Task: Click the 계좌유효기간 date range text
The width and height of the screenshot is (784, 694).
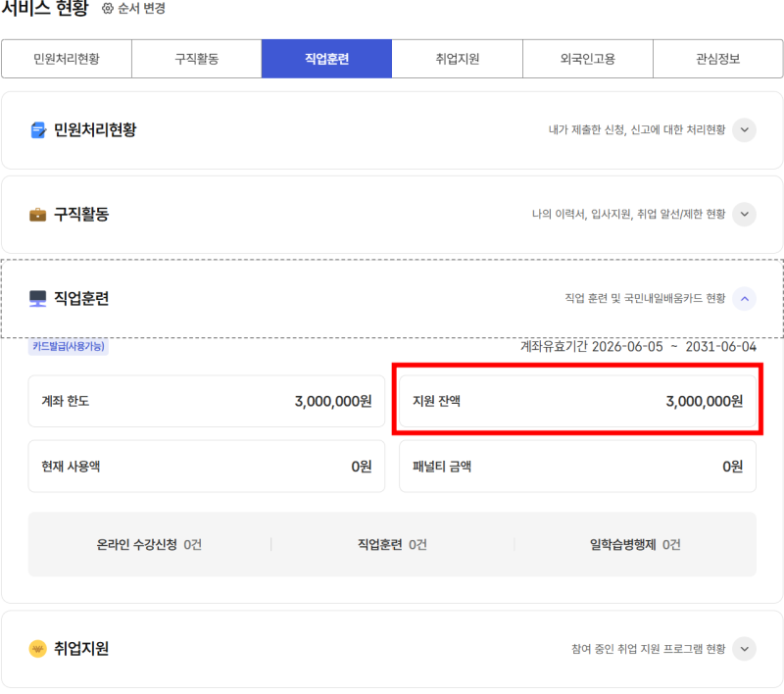Action: (x=639, y=346)
